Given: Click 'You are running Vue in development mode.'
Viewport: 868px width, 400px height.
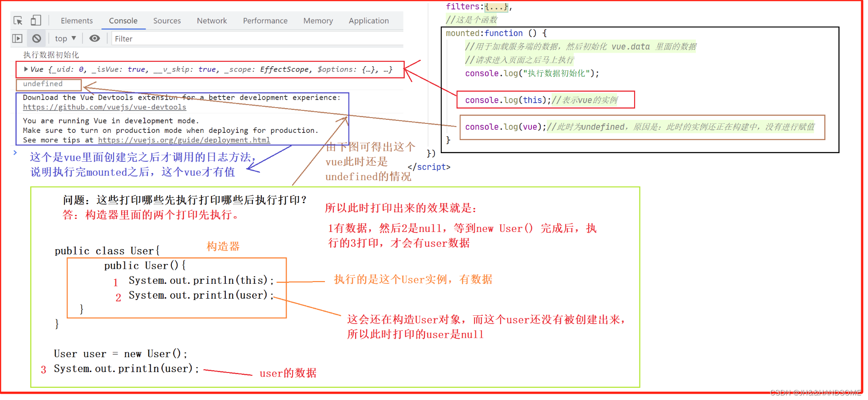Looking at the screenshot, I should click(x=111, y=121).
